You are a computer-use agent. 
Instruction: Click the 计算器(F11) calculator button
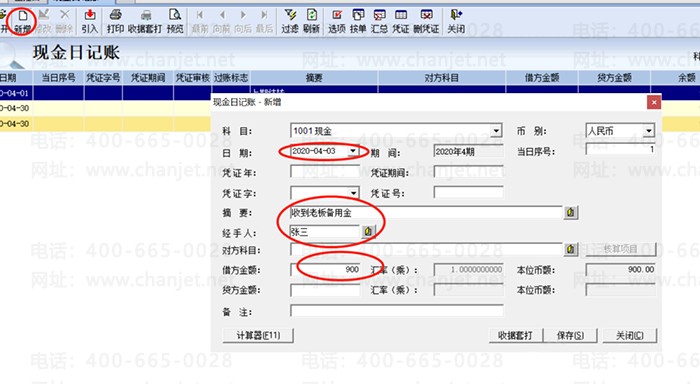click(x=258, y=335)
